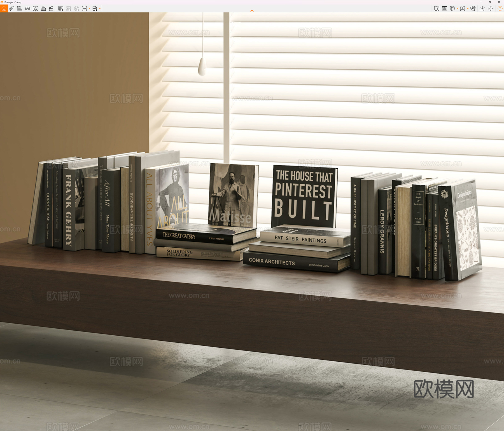Expand the EXE export dropdown arrow

point(100,9)
